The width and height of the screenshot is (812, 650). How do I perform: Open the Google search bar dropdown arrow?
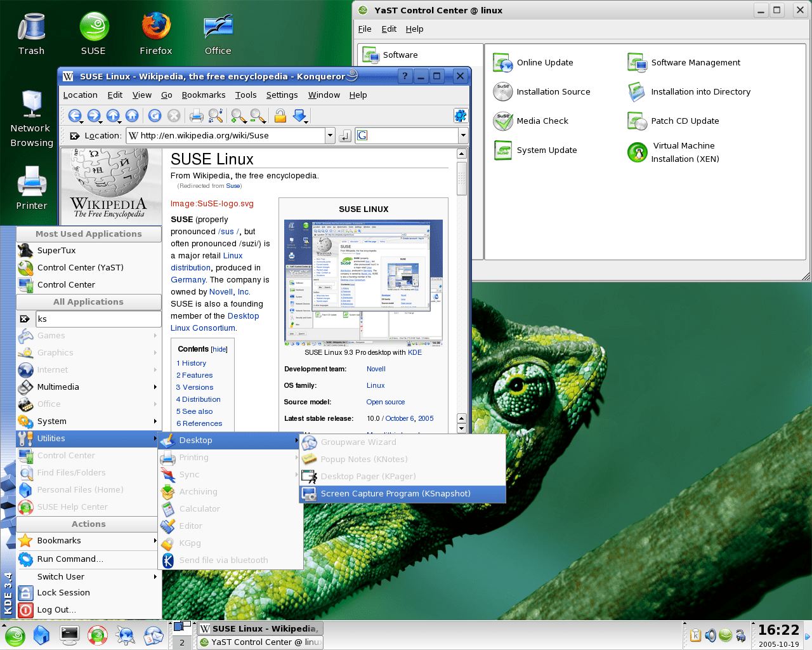(x=463, y=135)
